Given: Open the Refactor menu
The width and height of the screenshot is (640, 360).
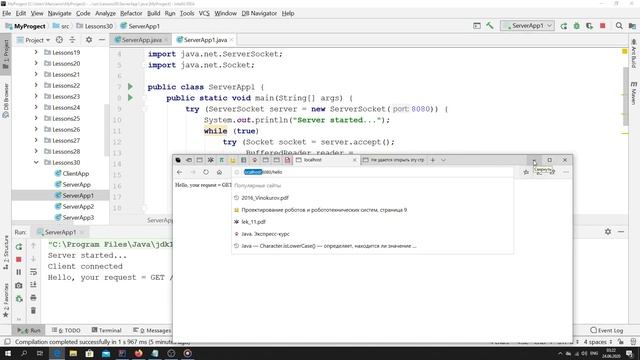Looking at the screenshot, I should pyautogui.click(x=131, y=13).
